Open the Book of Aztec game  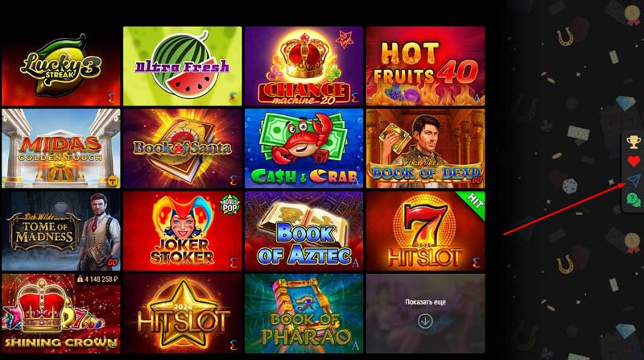(x=304, y=231)
